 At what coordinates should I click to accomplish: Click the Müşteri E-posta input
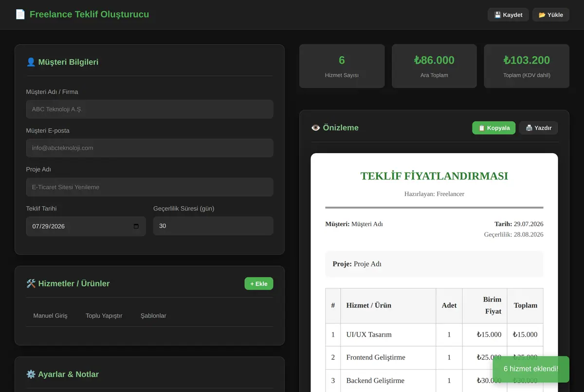[x=149, y=148]
